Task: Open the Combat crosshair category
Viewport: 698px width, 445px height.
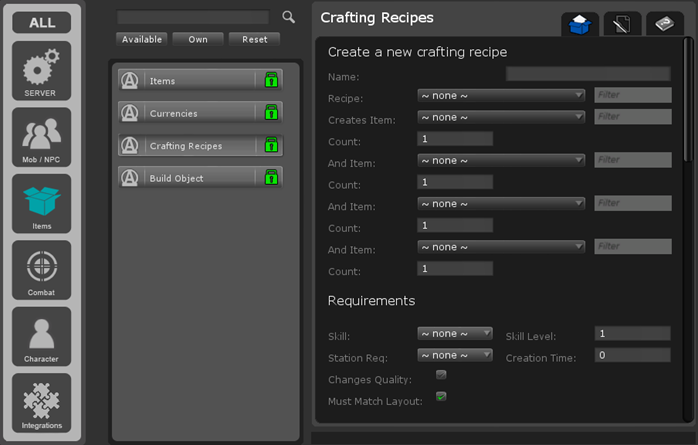Action: pyautogui.click(x=41, y=269)
